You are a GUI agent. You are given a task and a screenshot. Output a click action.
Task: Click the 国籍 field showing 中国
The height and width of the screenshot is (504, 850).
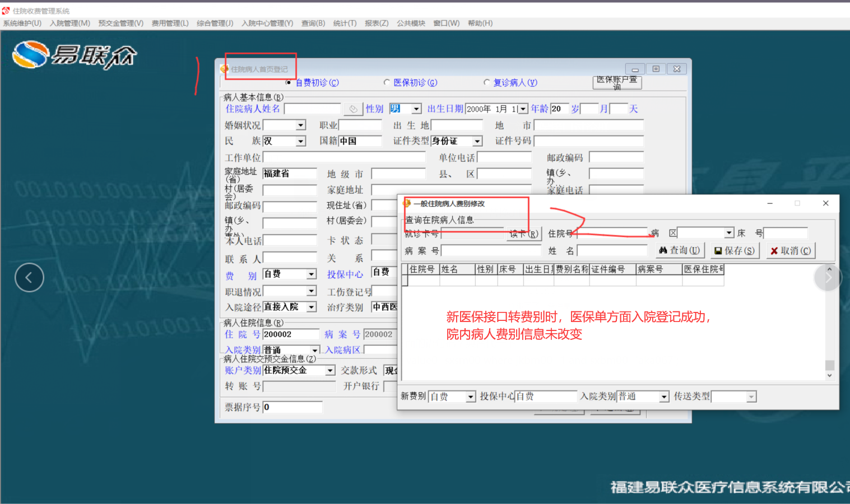tap(360, 141)
